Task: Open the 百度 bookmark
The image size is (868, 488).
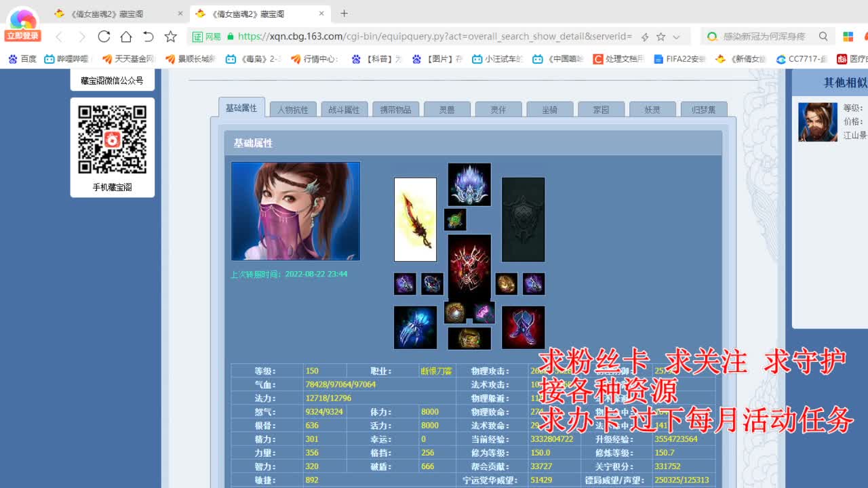Action: coord(22,59)
